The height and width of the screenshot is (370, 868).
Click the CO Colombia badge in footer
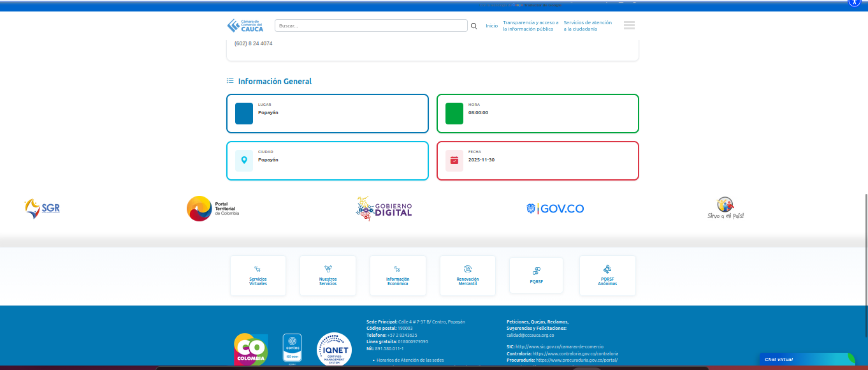250,349
